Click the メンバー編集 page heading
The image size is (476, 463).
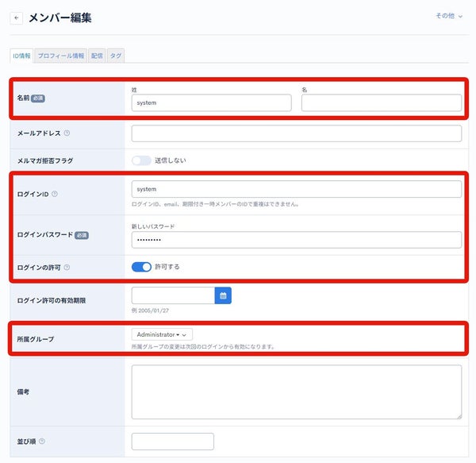pyautogui.click(x=60, y=18)
